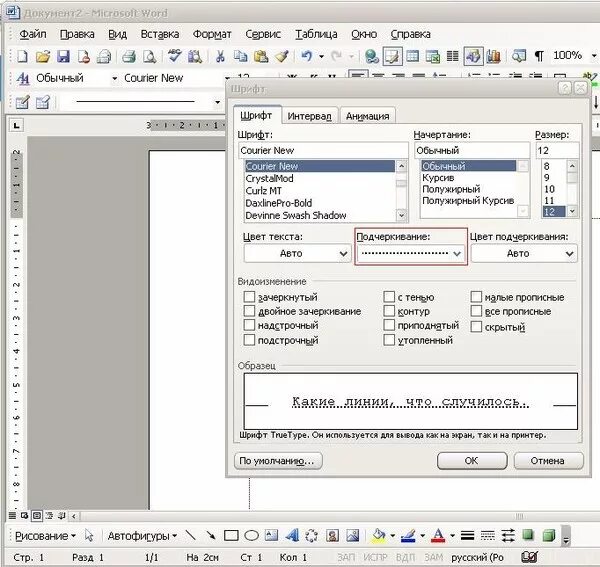Open the Формат menu
The height and width of the screenshot is (567, 600).
(x=212, y=34)
